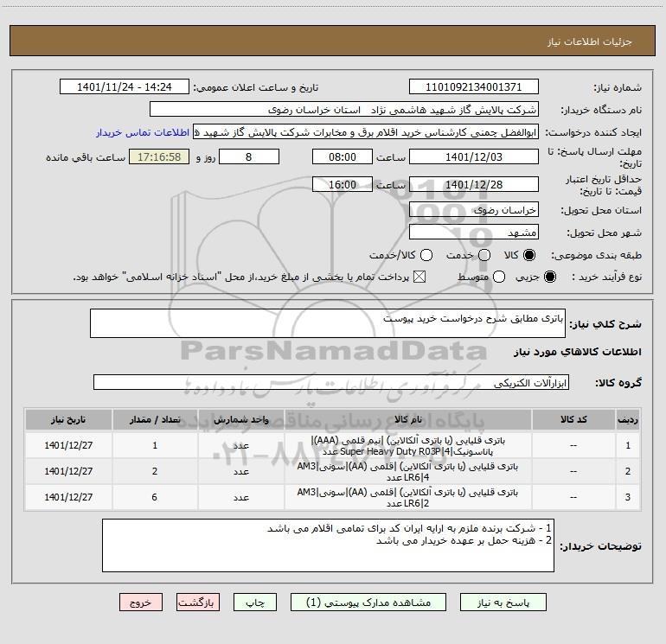Image resolution: width=666 pixels, height=644 pixels.
Task: Click the واحد شمارش column header
Action: pyautogui.click(x=240, y=420)
